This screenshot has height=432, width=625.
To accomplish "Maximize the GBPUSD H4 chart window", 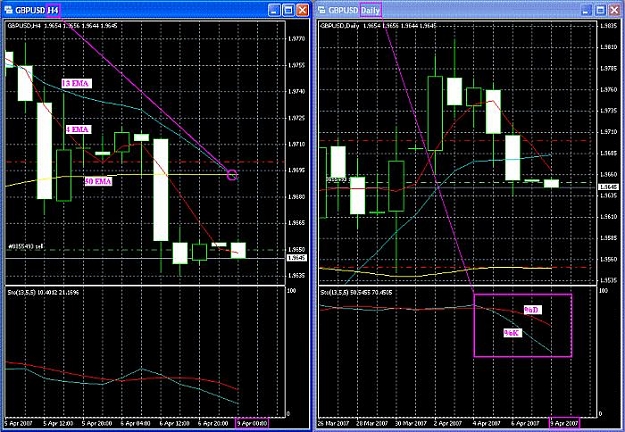I will pyautogui.click(x=288, y=10).
